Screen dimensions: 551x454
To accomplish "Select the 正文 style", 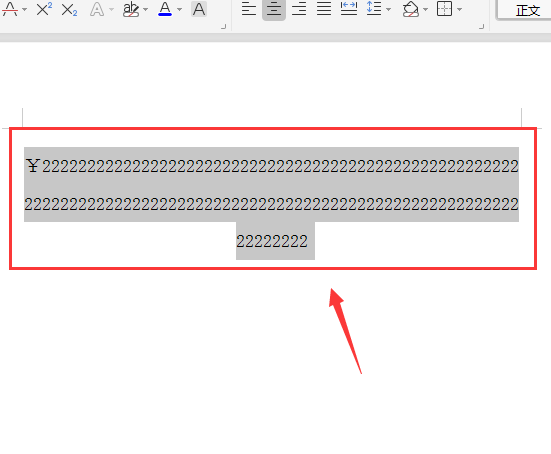I will coord(527,11).
